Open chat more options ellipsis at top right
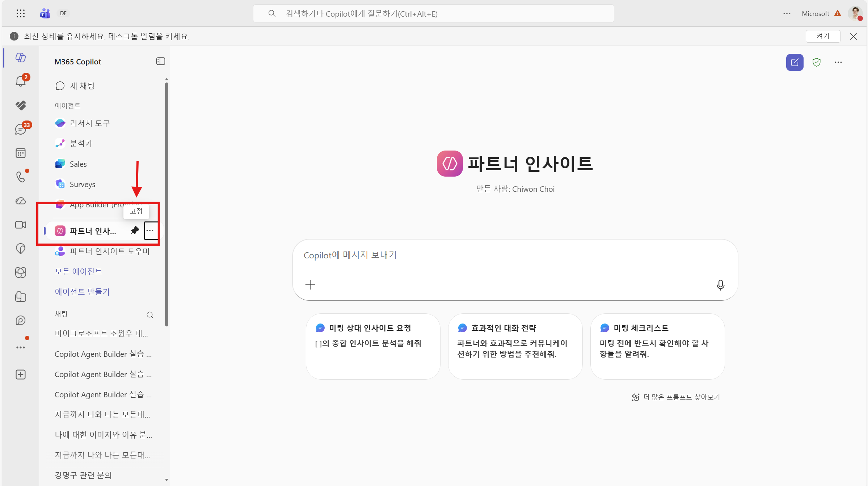The image size is (868, 486). point(838,62)
